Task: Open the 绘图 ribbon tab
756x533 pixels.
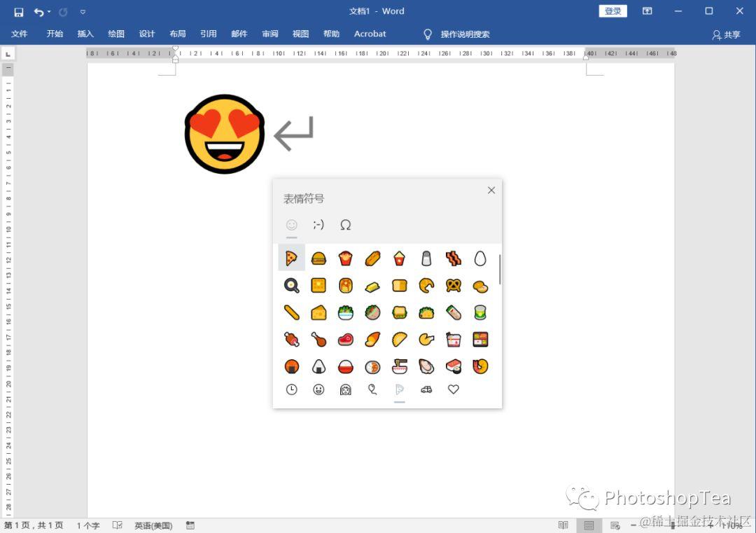Action: pyautogui.click(x=116, y=34)
